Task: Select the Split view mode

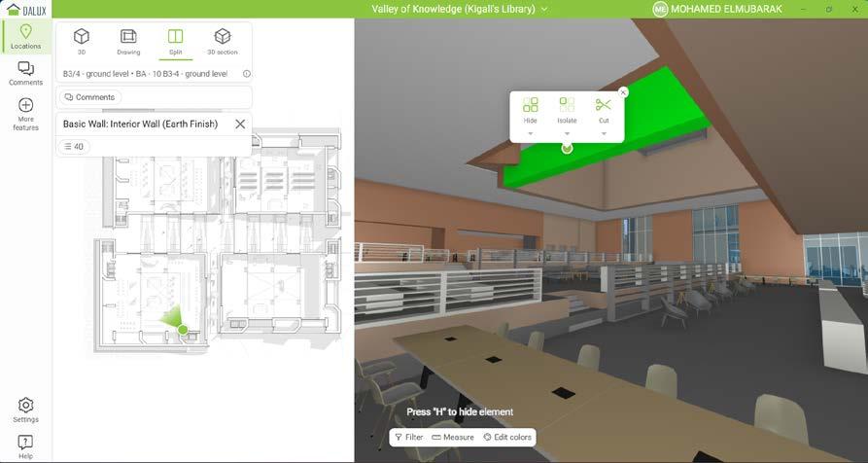Action: coord(176,42)
